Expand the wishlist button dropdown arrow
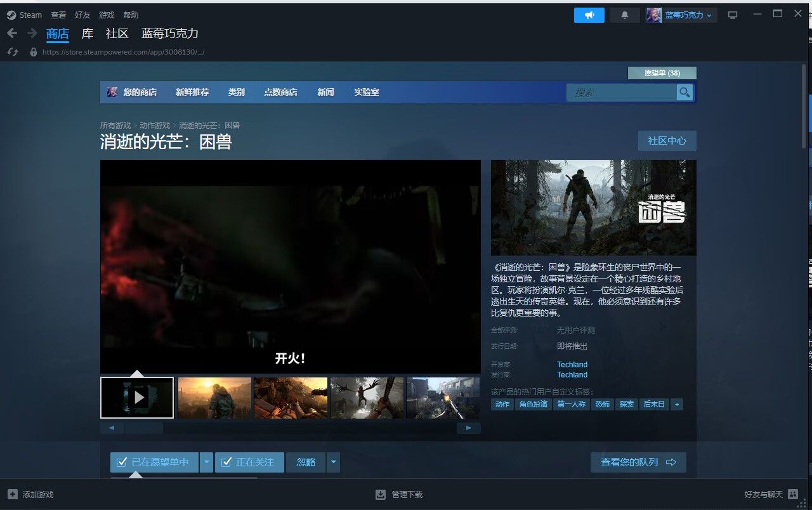Viewport: 812px width, 510px height. click(206, 462)
